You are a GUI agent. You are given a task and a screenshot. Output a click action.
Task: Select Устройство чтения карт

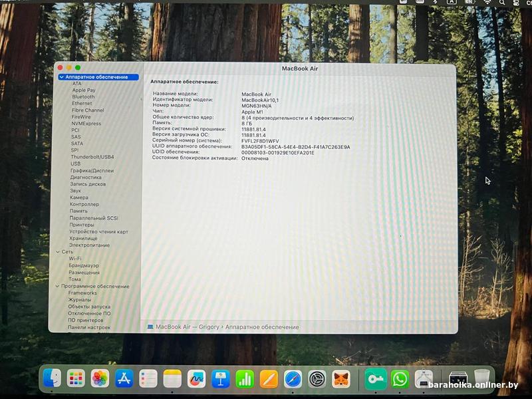click(x=98, y=231)
